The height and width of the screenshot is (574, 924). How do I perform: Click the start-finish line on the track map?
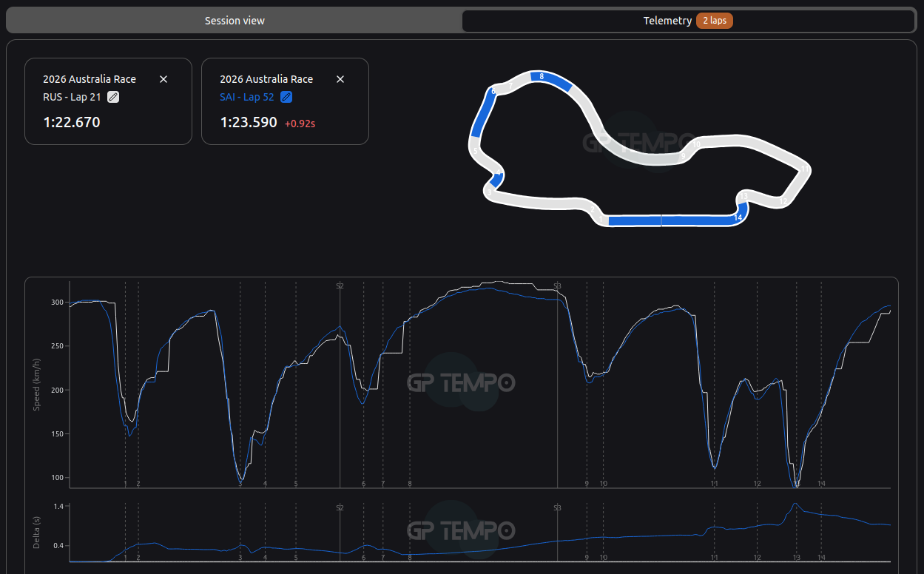661,220
